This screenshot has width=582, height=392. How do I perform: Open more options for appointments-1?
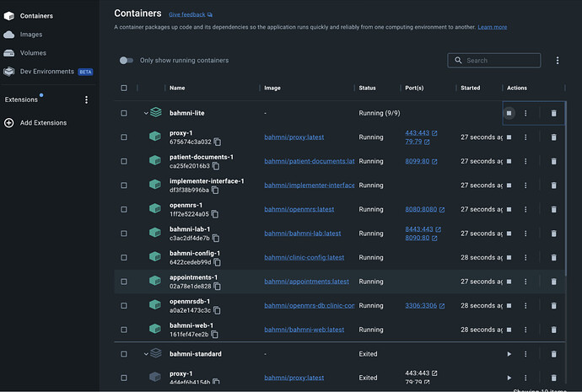pos(525,282)
